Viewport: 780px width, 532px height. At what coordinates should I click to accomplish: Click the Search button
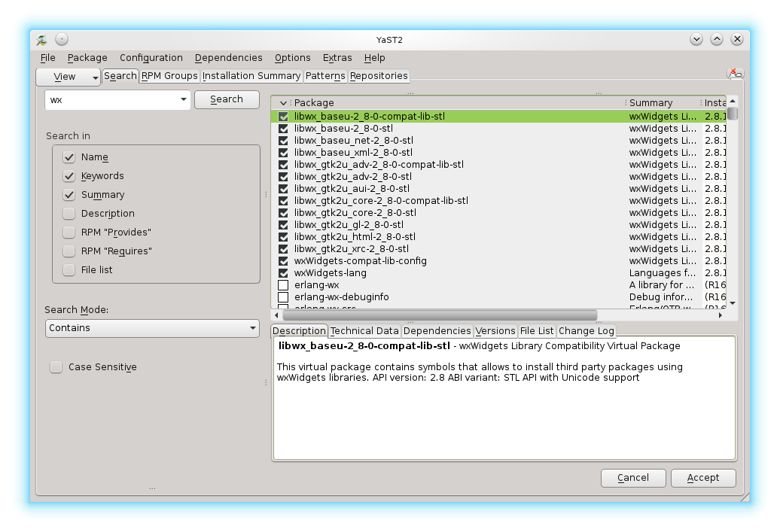click(227, 99)
